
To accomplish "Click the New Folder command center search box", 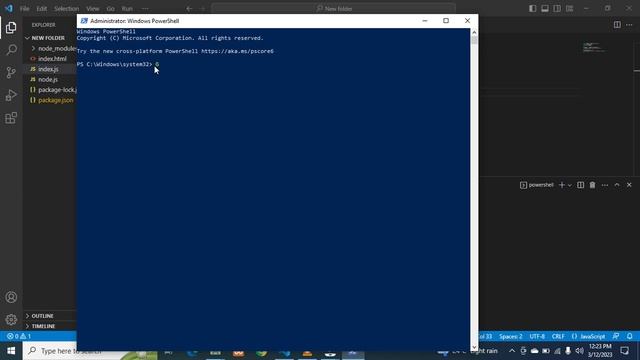I will [333, 9].
